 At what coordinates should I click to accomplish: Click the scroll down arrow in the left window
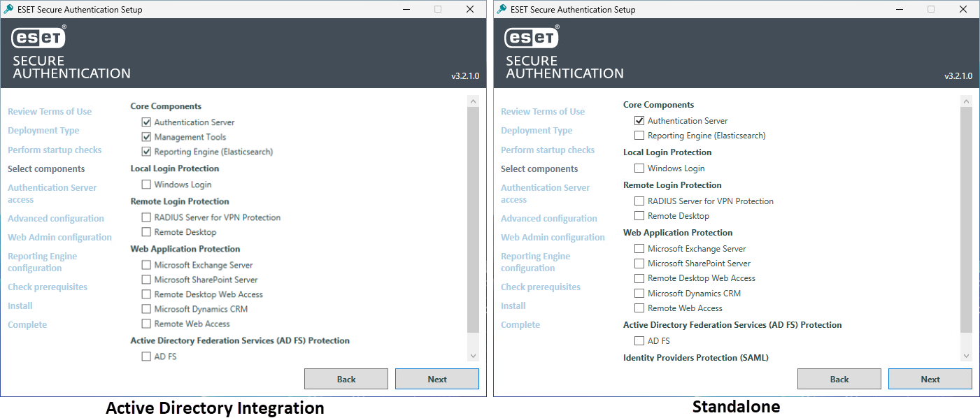point(473,356)
